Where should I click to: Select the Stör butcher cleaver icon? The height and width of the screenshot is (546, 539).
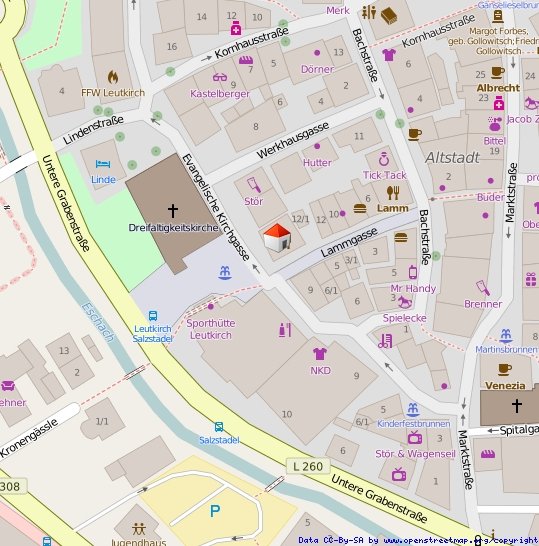tap(254, 185)
